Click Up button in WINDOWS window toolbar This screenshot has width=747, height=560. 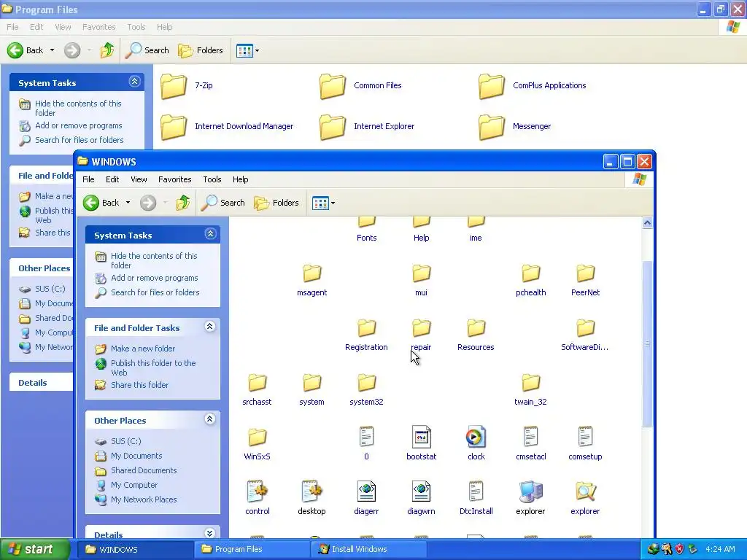pyautogui.click(x=183, y=203)
